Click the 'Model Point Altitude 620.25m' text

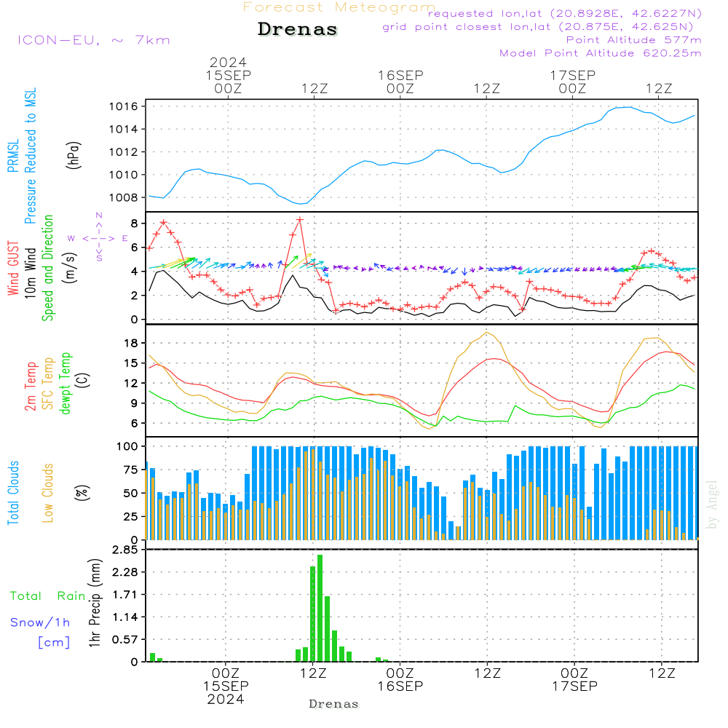601,53
